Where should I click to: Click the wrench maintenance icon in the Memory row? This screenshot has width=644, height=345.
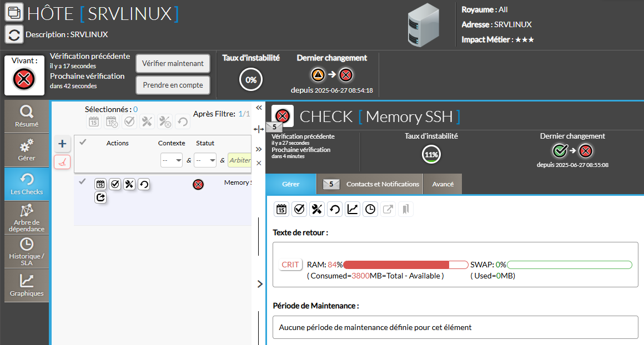click(129, 184)
